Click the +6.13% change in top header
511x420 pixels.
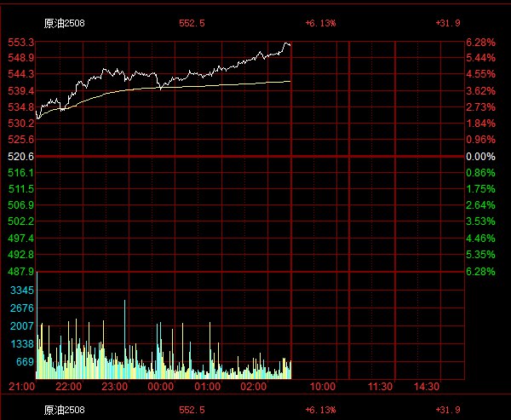click(x=320, y=23)
